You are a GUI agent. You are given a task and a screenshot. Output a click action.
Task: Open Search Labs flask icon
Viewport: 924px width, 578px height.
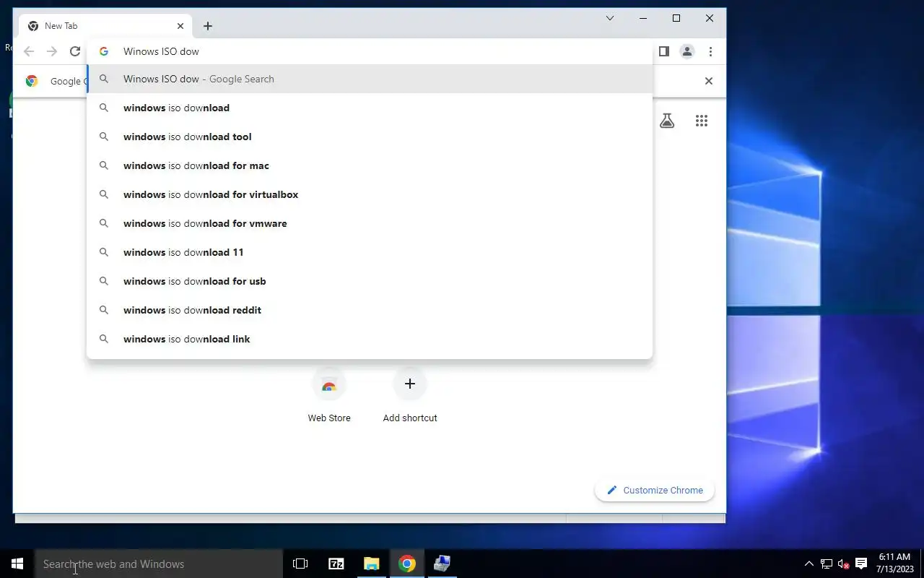(x=667, y=121)
